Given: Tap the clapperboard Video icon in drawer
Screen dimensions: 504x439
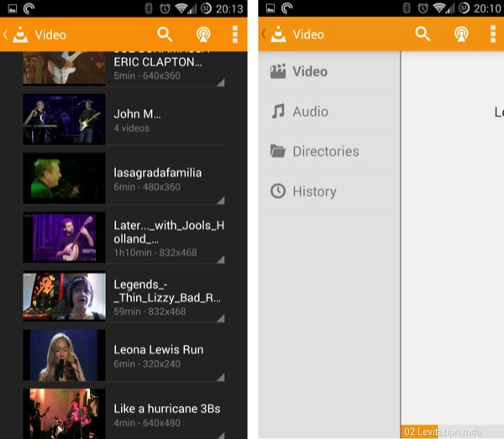Looking at the screenshot, I should (x=278, y=71).
